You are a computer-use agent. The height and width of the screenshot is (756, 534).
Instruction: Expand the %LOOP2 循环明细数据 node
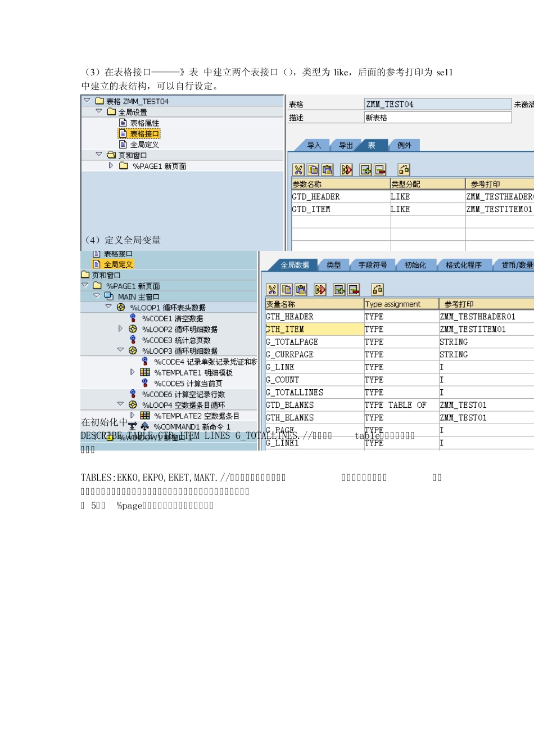click(120, 328)
